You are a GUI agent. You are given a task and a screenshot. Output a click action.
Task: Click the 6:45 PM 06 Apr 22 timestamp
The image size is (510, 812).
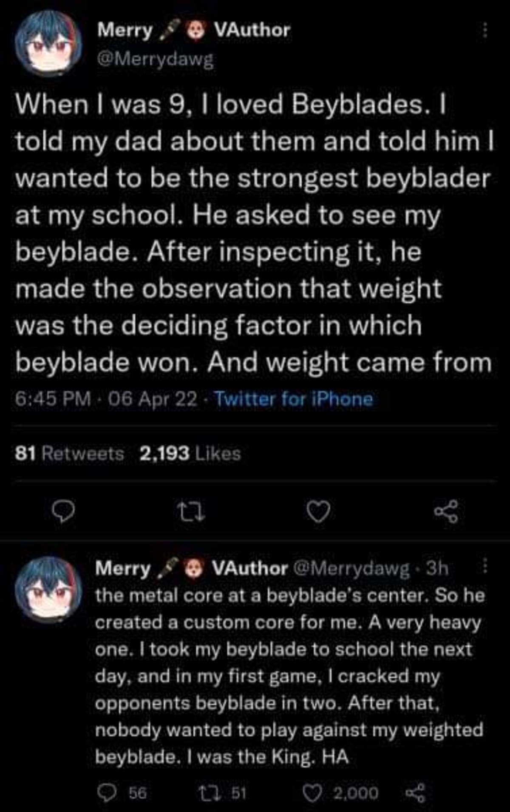(106, 399)
